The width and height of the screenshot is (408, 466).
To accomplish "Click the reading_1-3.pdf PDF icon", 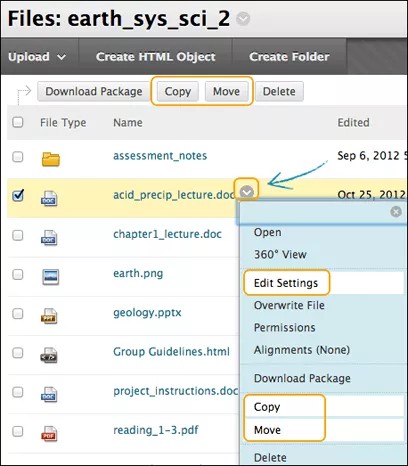I will [x=49, y=433].
